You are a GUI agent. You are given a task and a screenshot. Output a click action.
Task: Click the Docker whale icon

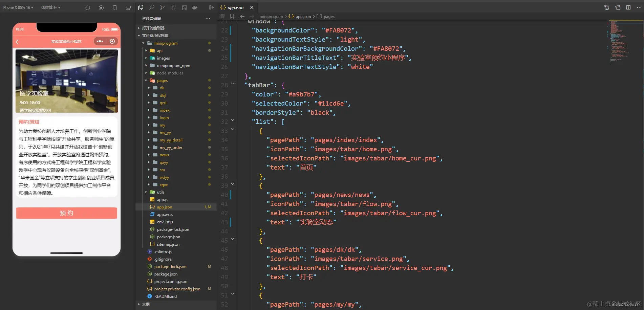point(195,7)
